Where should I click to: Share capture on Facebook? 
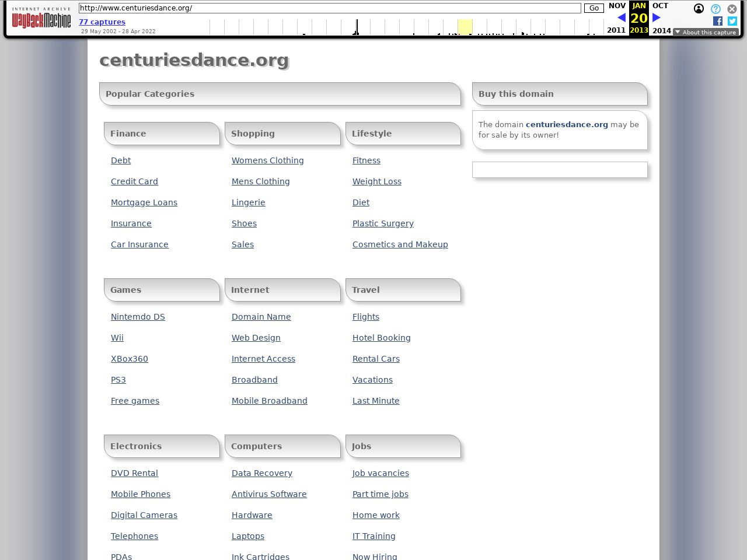coord(718,21)
